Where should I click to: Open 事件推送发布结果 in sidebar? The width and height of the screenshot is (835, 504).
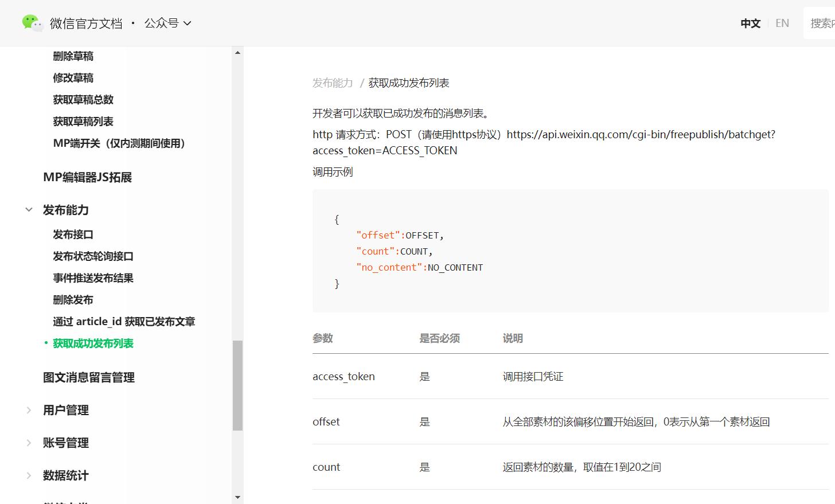(x=93, y=278)
